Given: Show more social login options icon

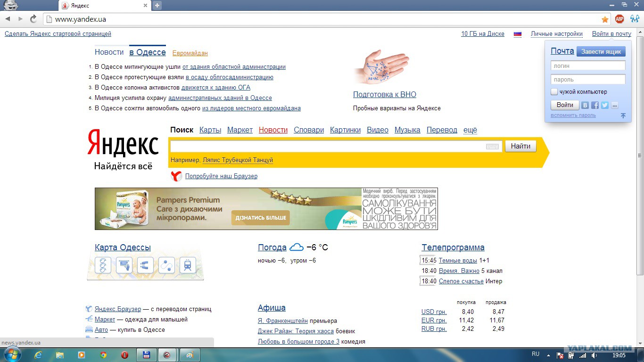Looking at the screenshot, I should [614, 106].
